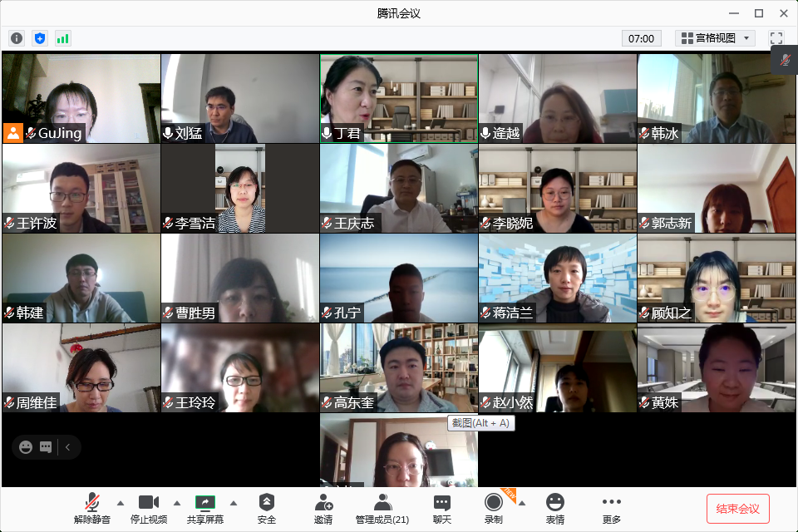Expand share screen options arrow

point(234,503)
